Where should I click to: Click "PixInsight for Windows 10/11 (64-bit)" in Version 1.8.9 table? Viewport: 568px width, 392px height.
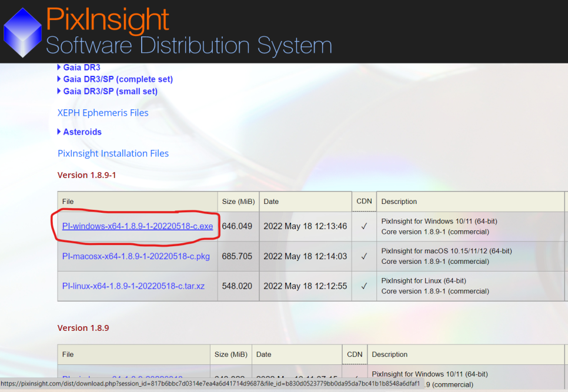(430, 374)
